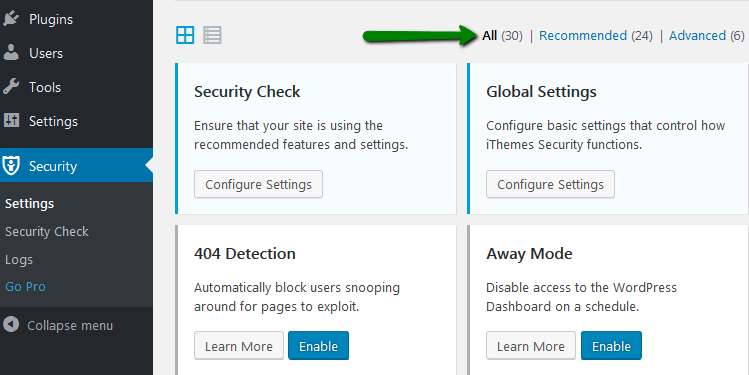Enable 404 Detection module

tap(318, 346)
